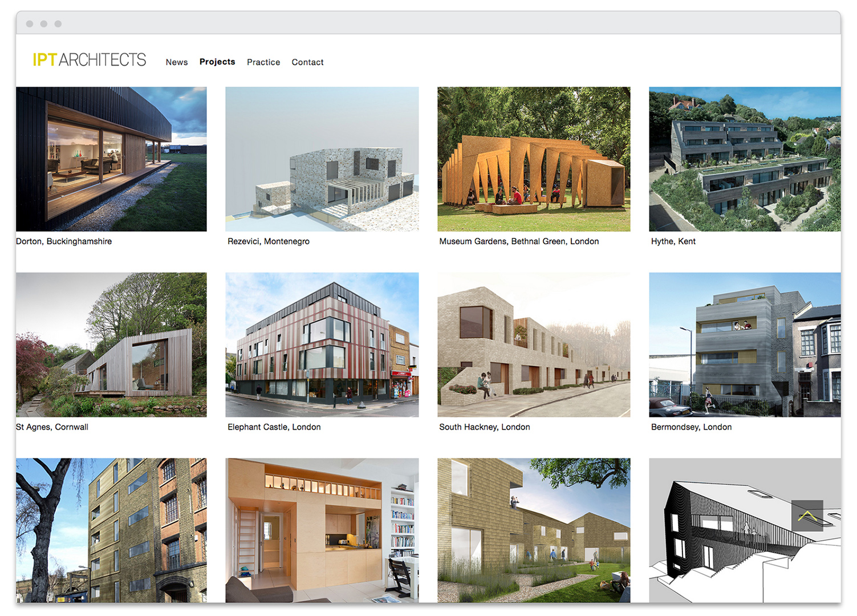Click the "South Hackney, London" caption link
The width and height of the screenshot is (857, 616).
tap(485, 427)
